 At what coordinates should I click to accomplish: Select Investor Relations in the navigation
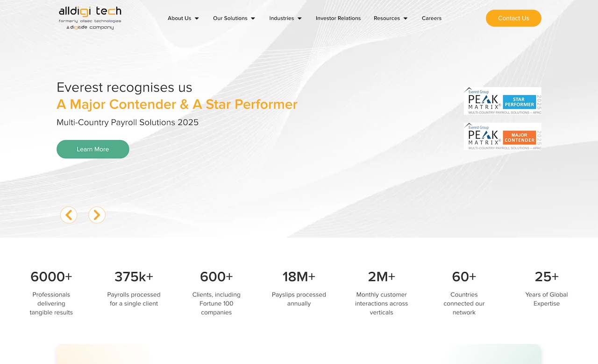(338, 18)
